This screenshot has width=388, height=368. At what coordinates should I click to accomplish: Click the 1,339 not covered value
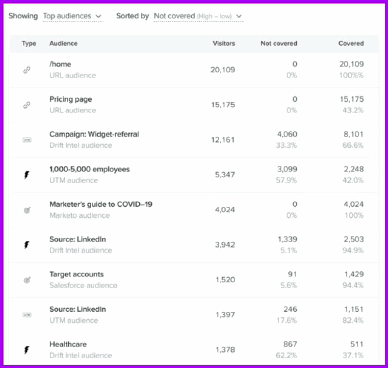click(287, 239)
